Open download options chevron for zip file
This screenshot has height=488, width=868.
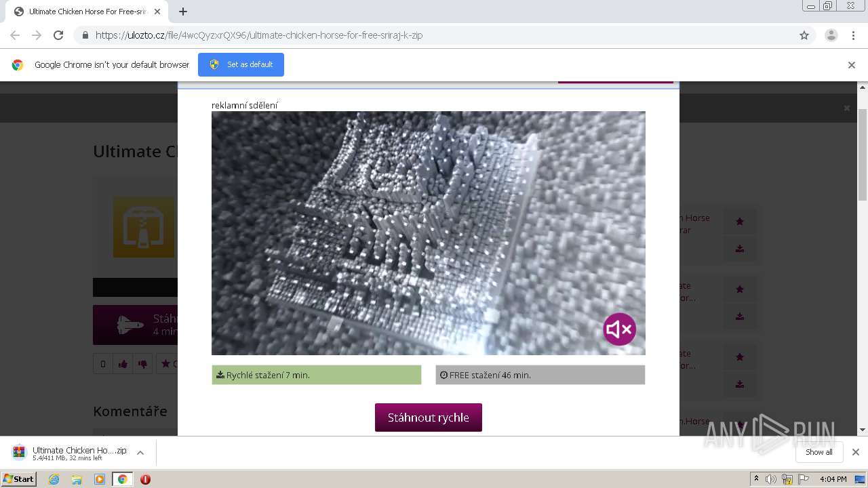[140, 453]
